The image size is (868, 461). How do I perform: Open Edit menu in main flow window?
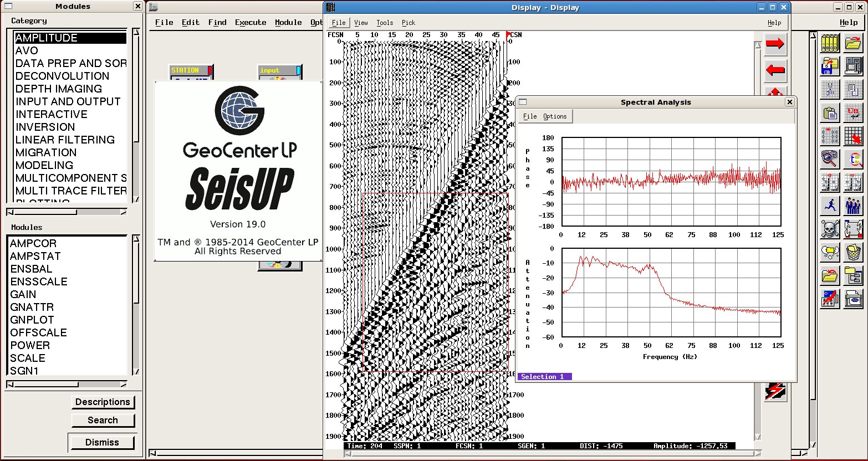coord(191,23)
